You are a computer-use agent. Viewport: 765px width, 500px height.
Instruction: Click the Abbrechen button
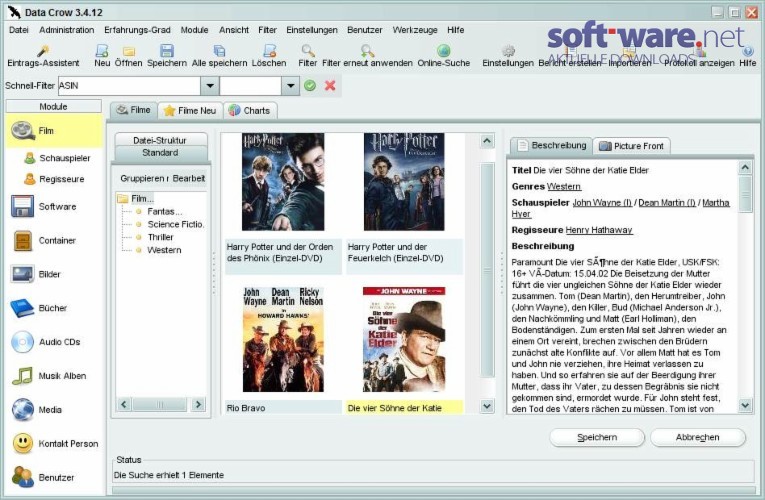(x=698, y=437)
